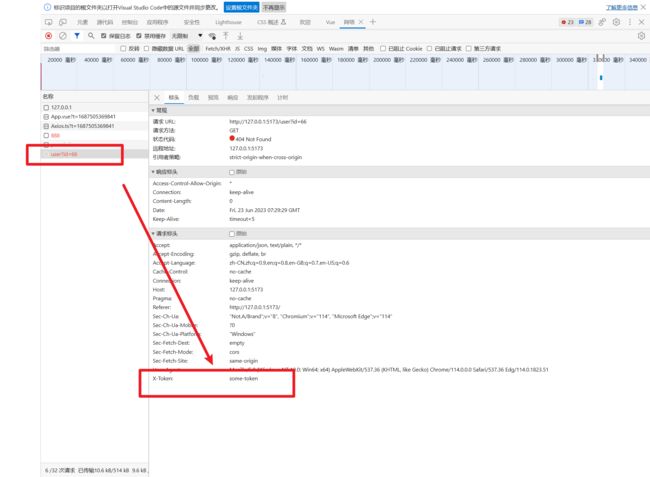Switch to the Vue devtools tab
Viewport: 650px width, 477px height.
(330, 22)
